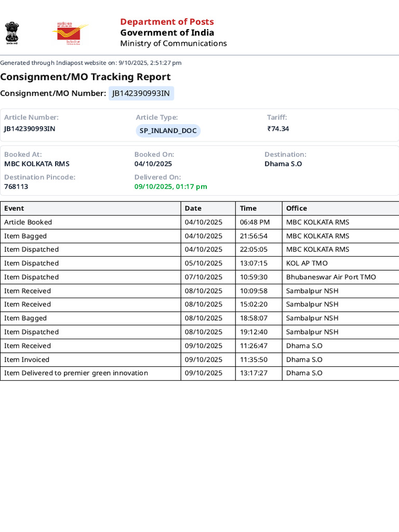Select the time 18:58:07 cell
This screenshot has width=399, height=532.
259,318
